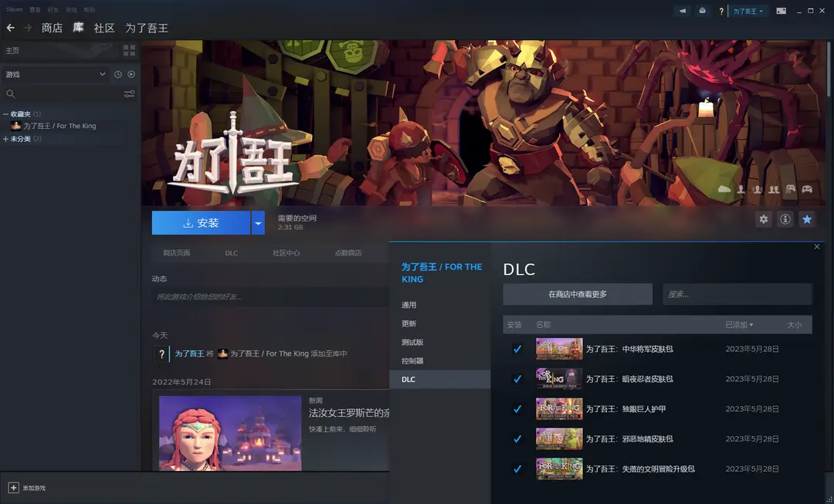Open the 法汝女王罗斯芒 news thumbnail
This screenshot has height=504, width=834.
tap(230, 433)
